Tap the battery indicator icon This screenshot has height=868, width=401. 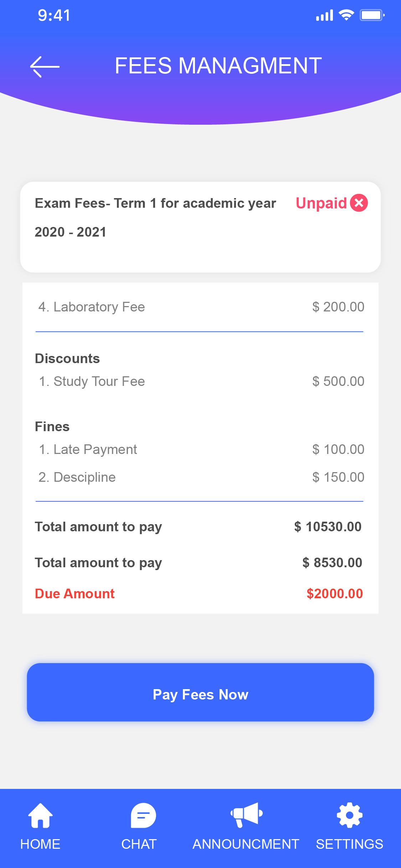[x=372, y=15]
